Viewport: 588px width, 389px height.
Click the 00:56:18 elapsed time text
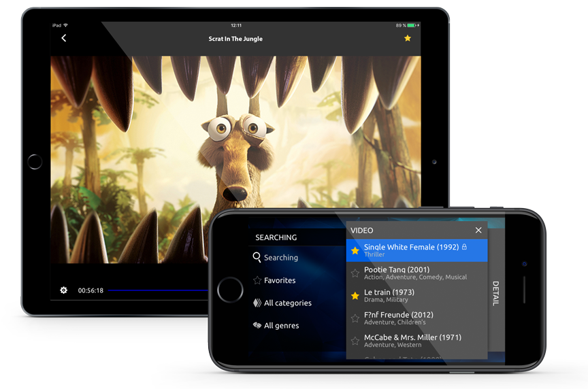(x=91, y=290)
